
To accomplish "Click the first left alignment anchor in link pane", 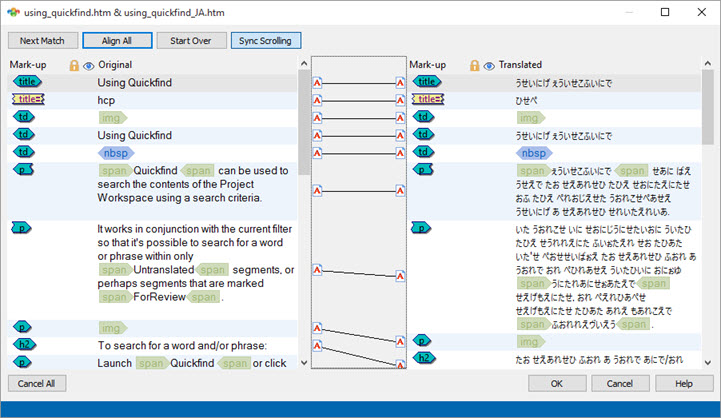I will click(x=317, y=82).
